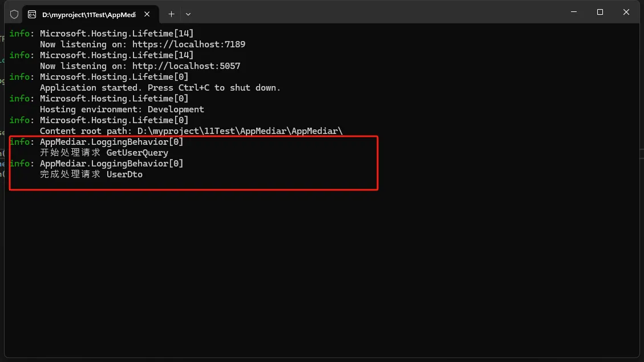Open the https://localhost:7189 URL

tap(188, 44)
